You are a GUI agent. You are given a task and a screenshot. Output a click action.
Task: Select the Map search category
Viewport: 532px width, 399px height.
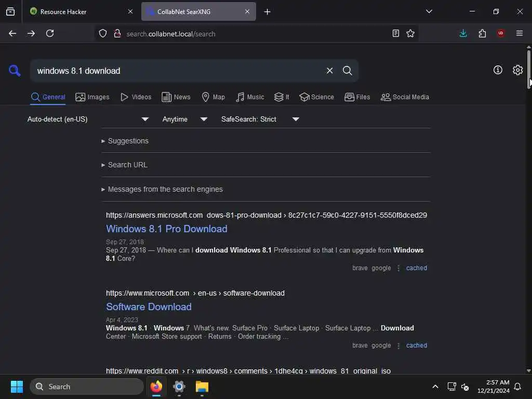tap(214, 97)
